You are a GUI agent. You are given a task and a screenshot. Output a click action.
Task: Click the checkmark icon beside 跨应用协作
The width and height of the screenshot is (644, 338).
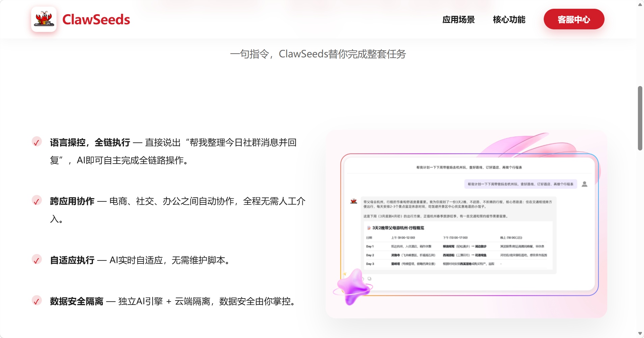(x=37, y=200)
